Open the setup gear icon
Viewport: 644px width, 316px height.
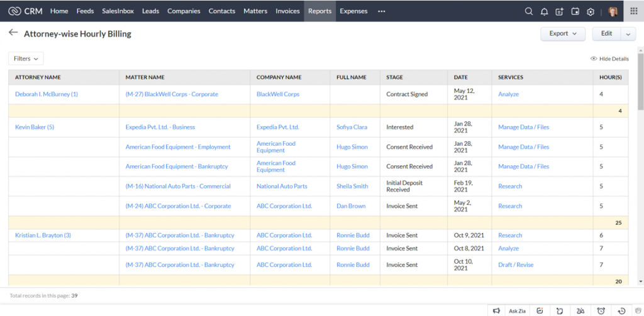(591, 11)
